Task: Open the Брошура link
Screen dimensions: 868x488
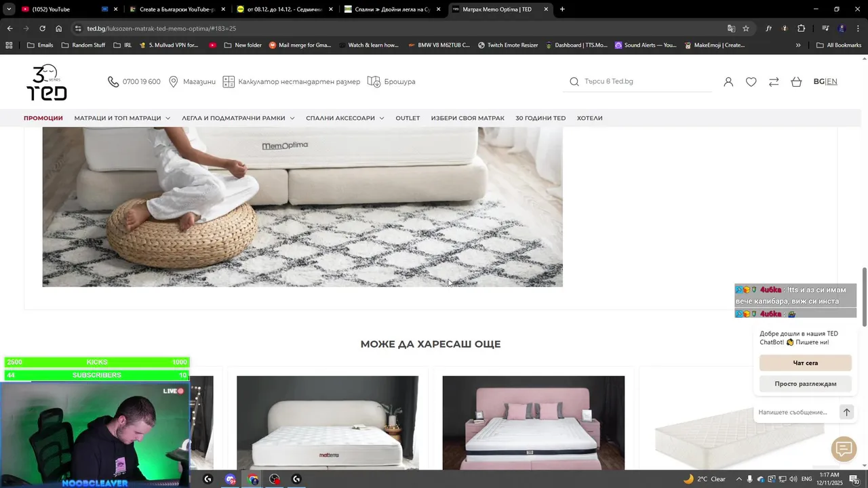Action: click(x=399, y=82)
